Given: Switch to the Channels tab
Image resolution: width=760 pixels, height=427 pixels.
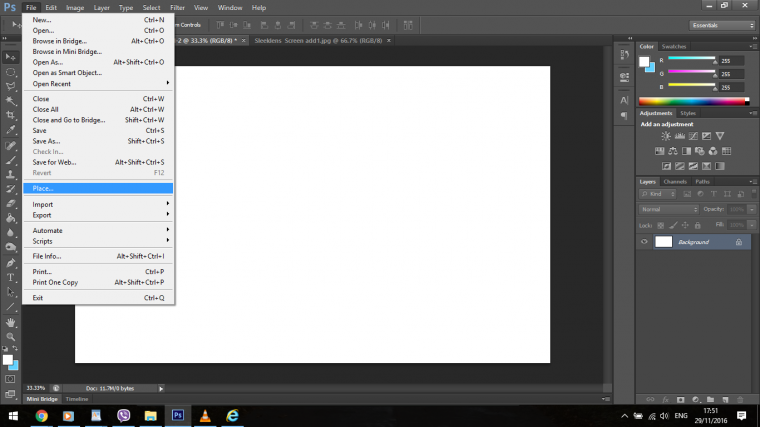Looking at the screenshot, I should [x=675, y=182].
